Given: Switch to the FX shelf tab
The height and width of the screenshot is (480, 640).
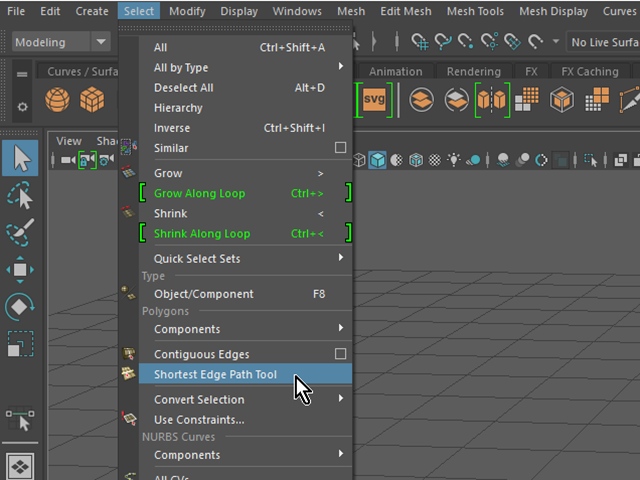Looking at the screenshot, I should click(x=531, y=71).
